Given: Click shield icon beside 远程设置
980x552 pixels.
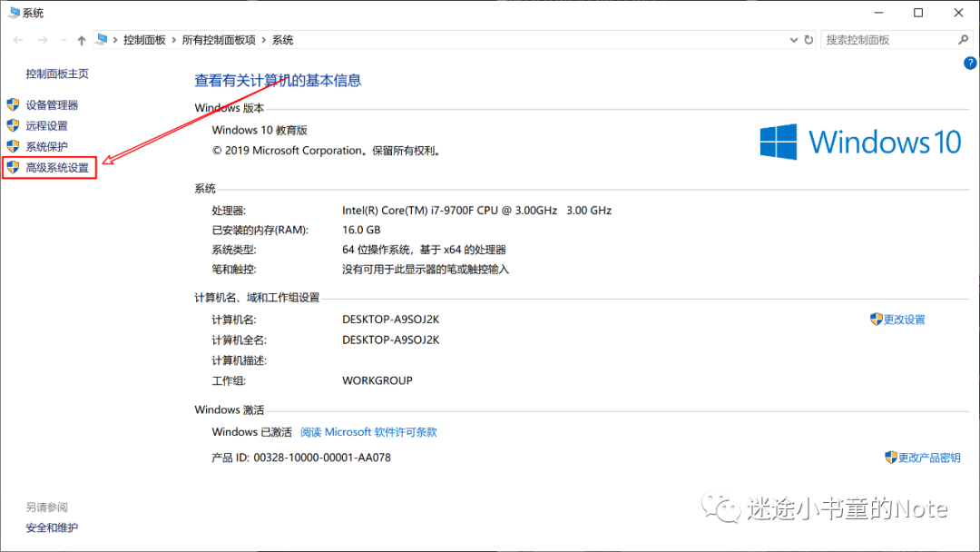Looking at the screenshot, I should click(13, 125).
